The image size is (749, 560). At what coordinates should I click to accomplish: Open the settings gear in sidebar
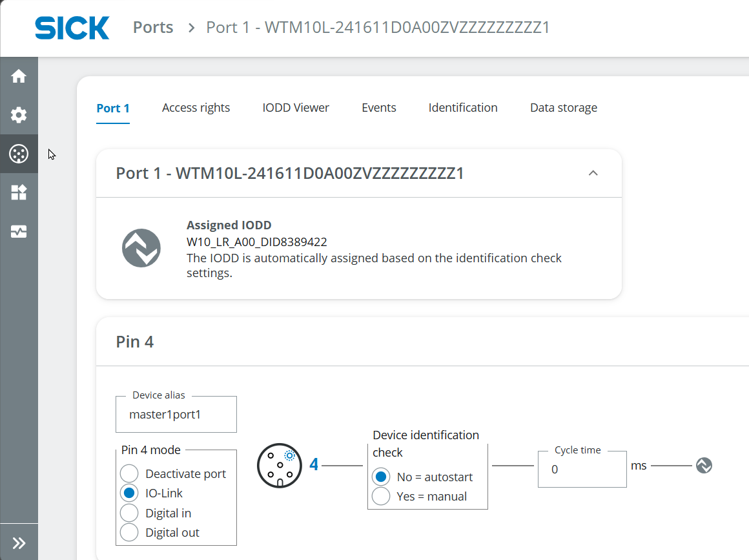(x=19, y=115)
